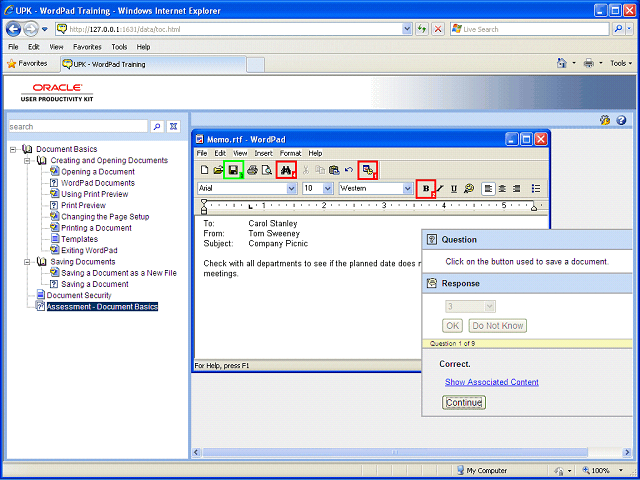Click the Do Not Know button

click(x=498, y=326)
